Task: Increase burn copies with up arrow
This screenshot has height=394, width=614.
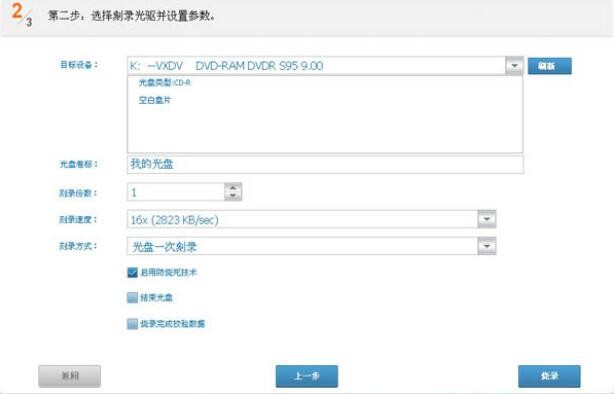Action: [x=233, y=187]
